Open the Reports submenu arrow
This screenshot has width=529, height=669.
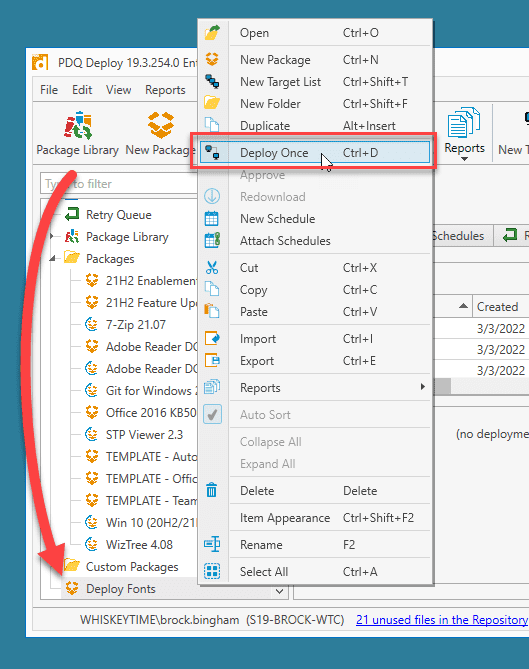tap(422, 387)
